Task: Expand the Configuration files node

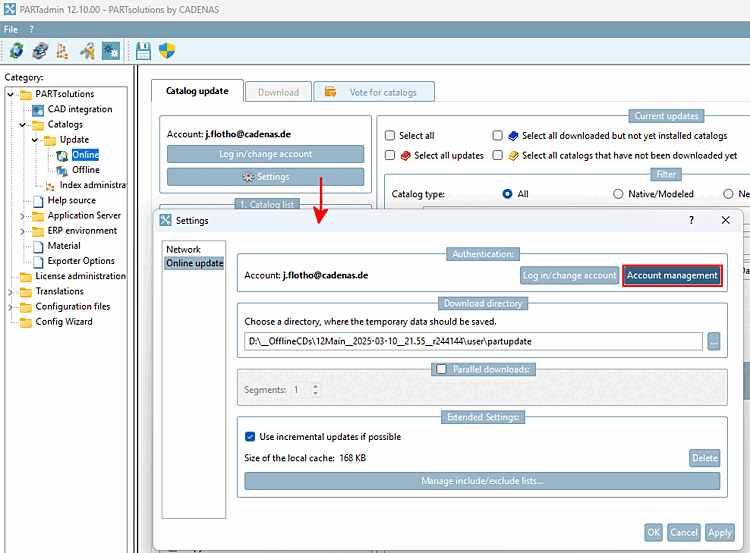Action: pos(11,307)
